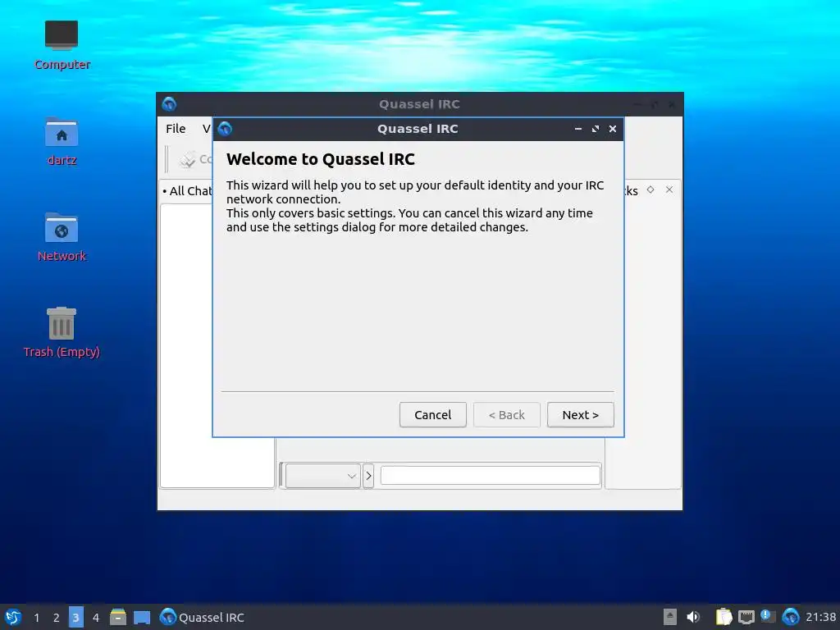Click the Quassel icon in the wizard title bar
840x630 pixels.
(225, 129)
